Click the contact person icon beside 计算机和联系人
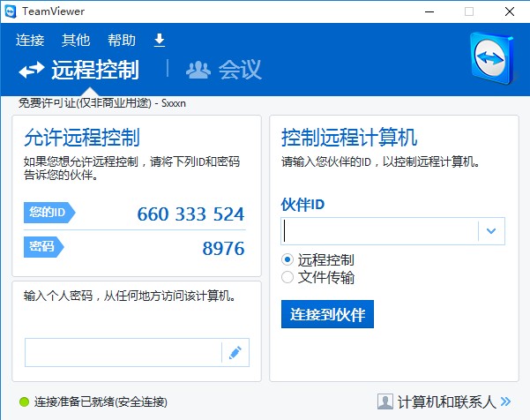 pyautogui.click(x=385, y=401)
